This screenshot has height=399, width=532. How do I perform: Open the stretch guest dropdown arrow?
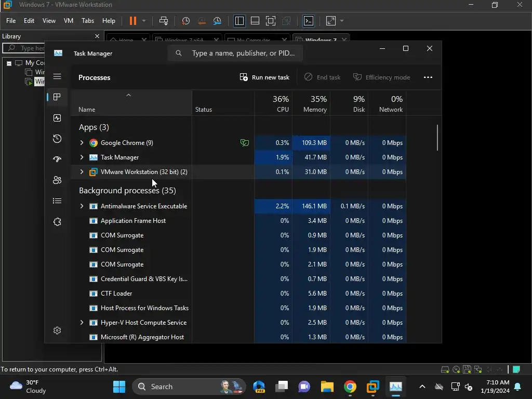click(x=342, y=21)
